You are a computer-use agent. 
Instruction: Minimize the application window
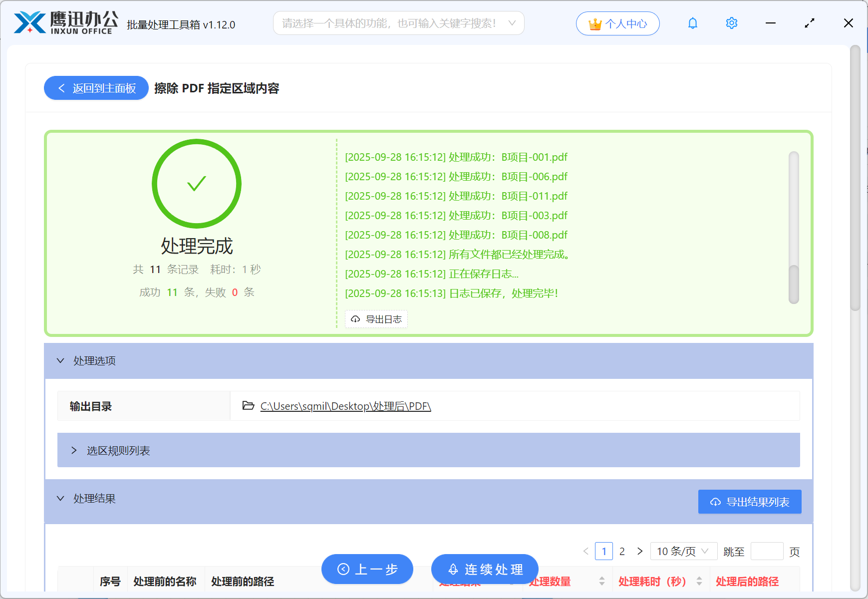pyautogui.click(x=771, y=23)
